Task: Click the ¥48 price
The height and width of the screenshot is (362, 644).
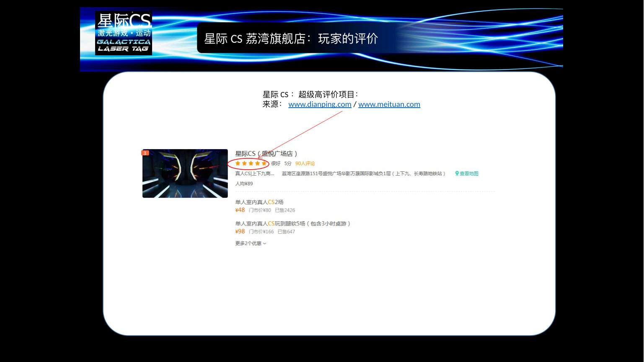Action: (240, 210)
